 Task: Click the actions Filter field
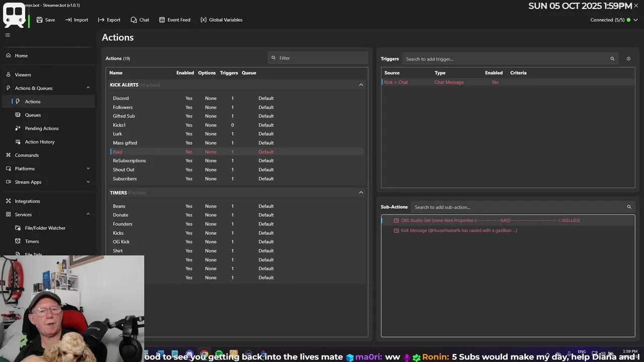click(318, 58)
